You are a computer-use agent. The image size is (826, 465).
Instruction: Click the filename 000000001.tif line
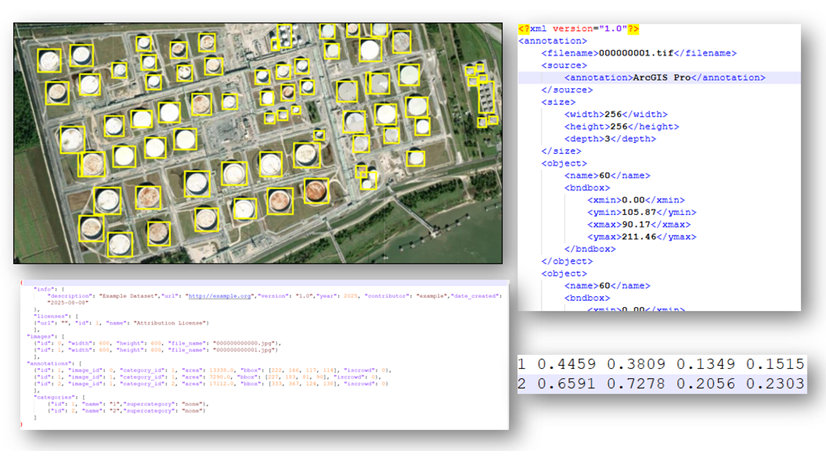coord(639,53)
